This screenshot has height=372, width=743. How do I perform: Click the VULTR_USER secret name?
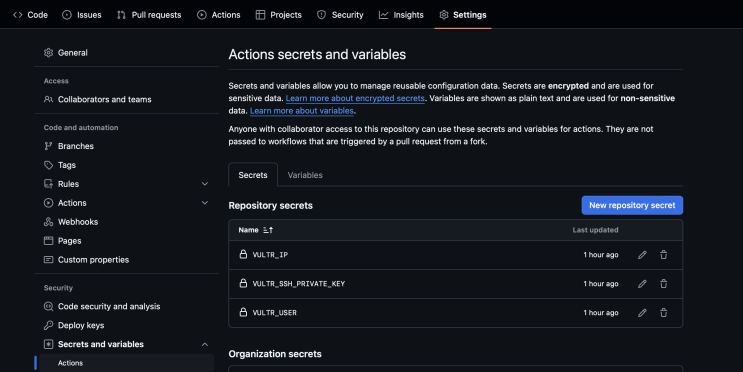[274, 313]
